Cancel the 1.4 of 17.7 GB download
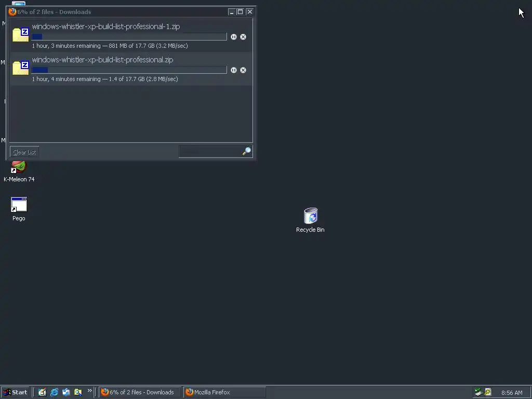Image resolution: width=532 pixels, height=399 pixels. 243,70
